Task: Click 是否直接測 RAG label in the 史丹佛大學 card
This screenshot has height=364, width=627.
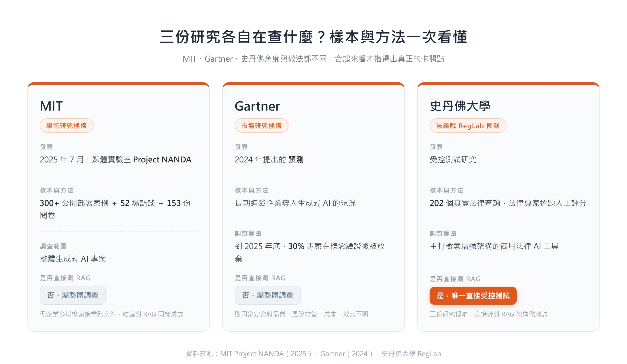Action: point(455,279)
